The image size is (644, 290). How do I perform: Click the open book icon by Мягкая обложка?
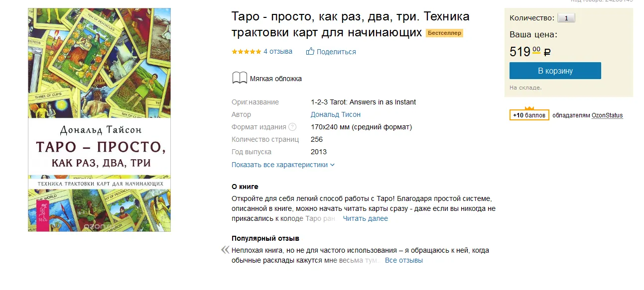click(x=240, y=78)
